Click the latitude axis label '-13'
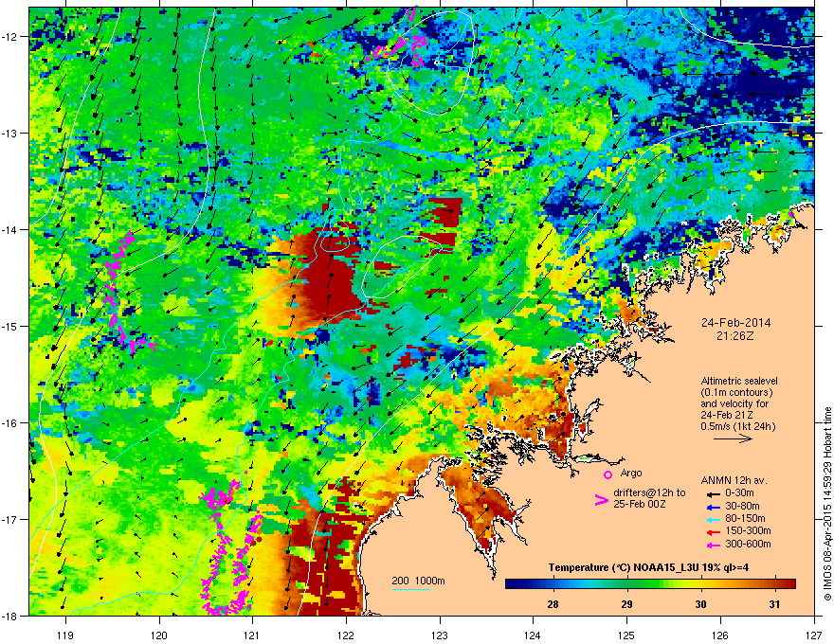Viewport: 834px width, 644px height. click(9, 133)
